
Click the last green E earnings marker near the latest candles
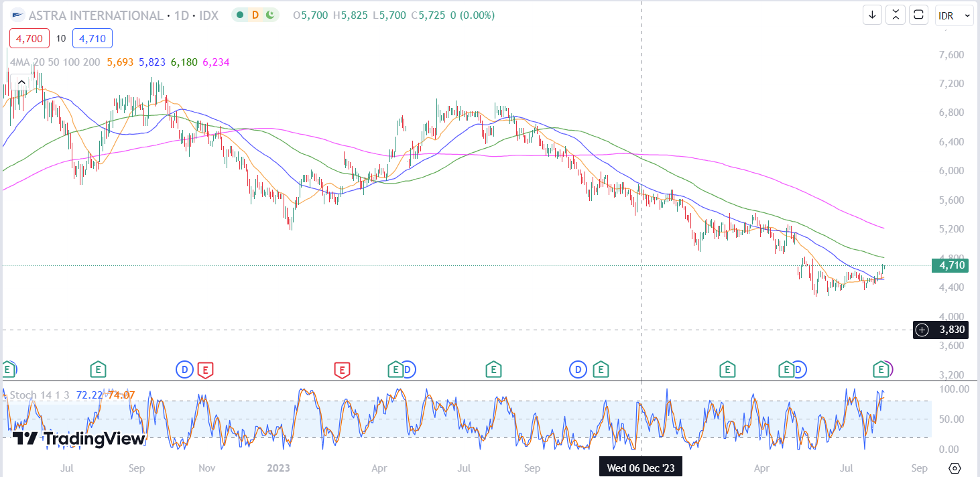click(x=880, y=368)
